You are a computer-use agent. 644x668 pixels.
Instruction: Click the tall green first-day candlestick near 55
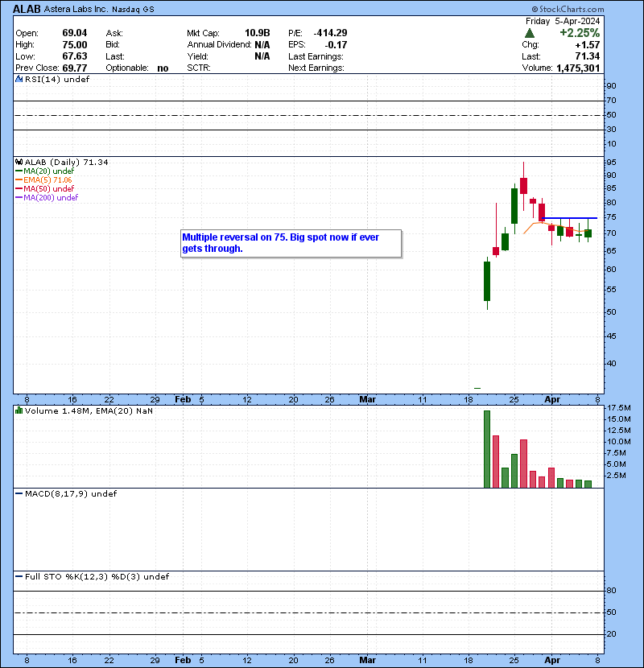click(487, 281)
